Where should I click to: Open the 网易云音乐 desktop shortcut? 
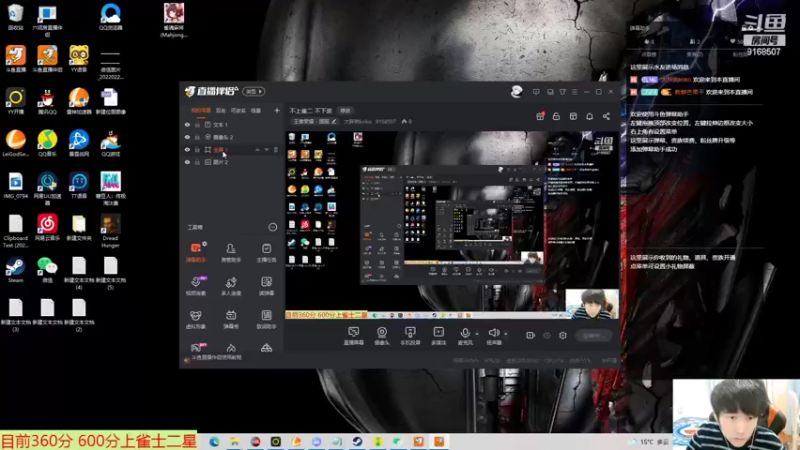(47, 227)
